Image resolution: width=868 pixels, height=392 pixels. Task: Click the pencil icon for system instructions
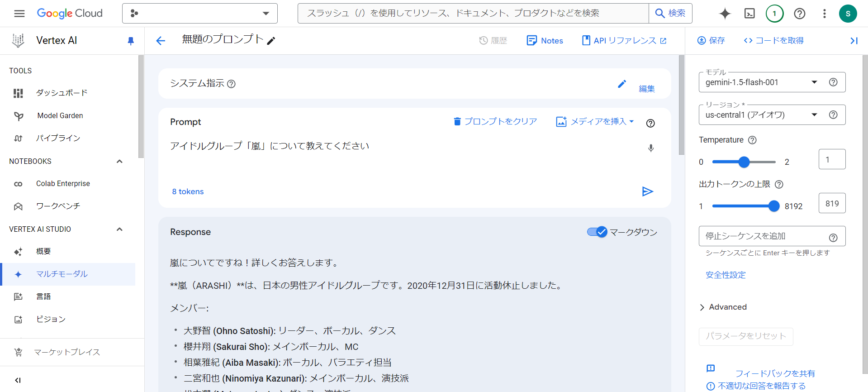pos(622,84)
